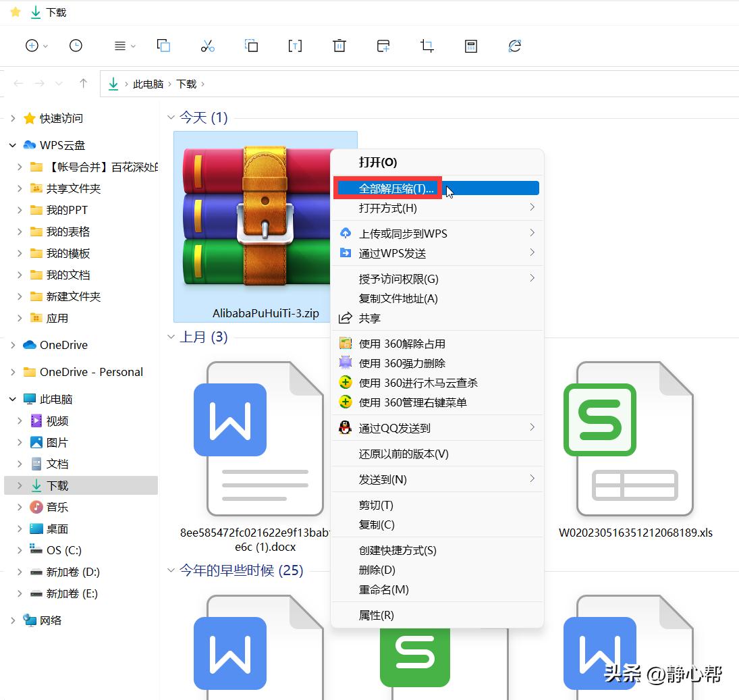Open the view layout lines icon
The image size is (739, 700).
click(x=120, y=46)
